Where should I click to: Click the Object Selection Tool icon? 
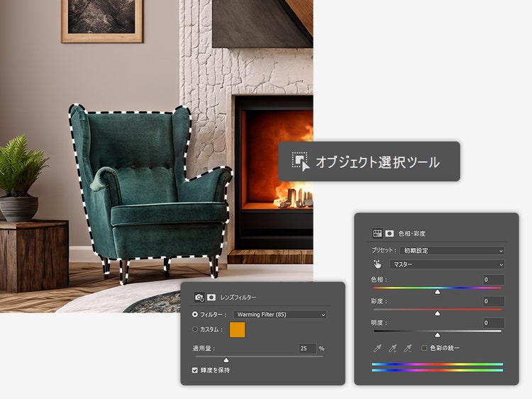point(301,162)
